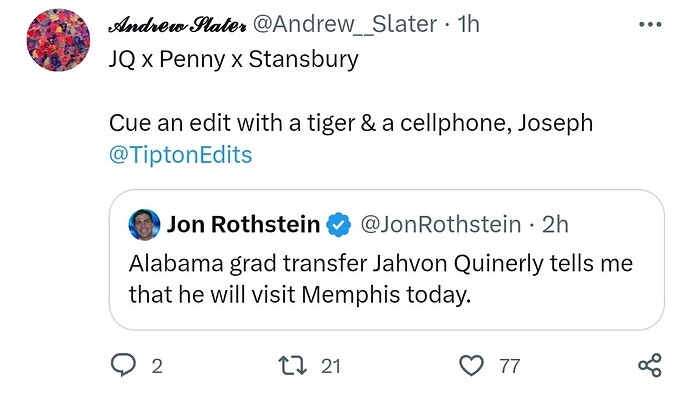The width and height of the screenshot is (690, 394).
Task: Open Jon Rothstein's small profile picture
Action: click(x=144, y=225)
